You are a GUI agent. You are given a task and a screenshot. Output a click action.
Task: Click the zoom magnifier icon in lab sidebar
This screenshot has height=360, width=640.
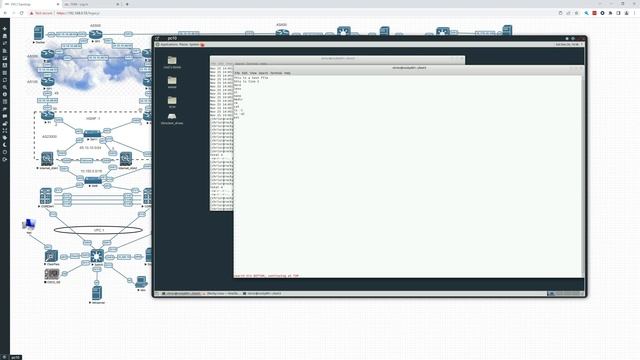point(4,87)
